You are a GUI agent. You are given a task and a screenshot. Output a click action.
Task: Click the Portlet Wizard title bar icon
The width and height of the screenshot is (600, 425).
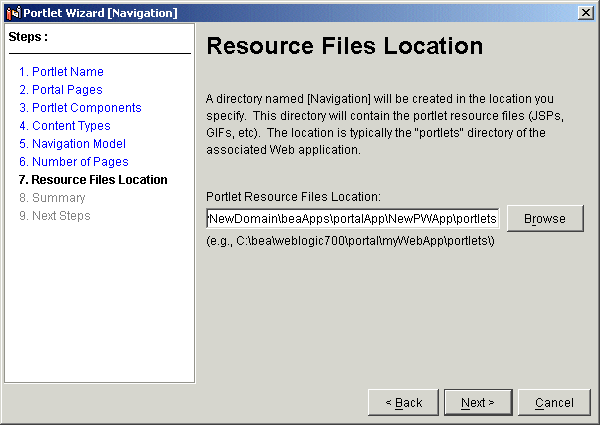click(13, 13)
